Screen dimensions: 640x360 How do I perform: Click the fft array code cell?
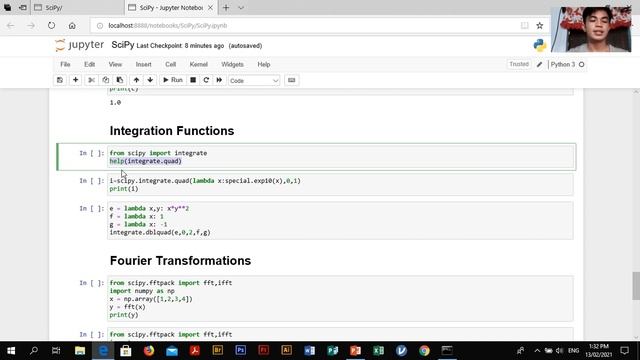point(340,298)
